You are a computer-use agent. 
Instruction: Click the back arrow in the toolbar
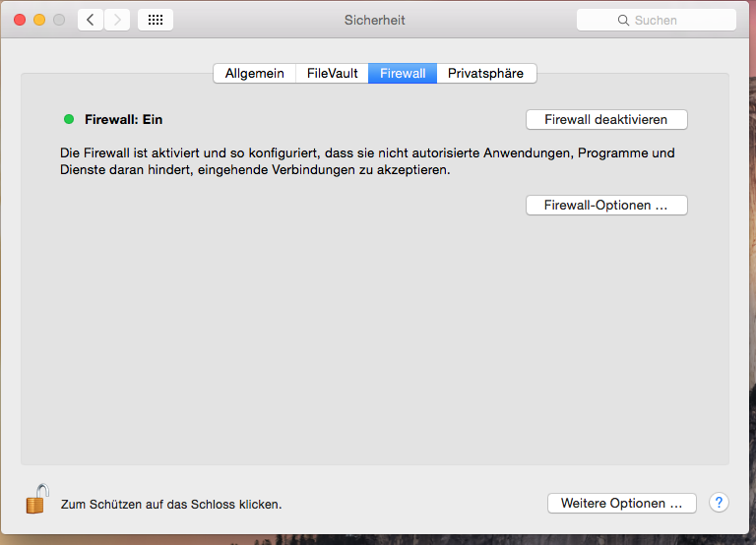(91, 20)
